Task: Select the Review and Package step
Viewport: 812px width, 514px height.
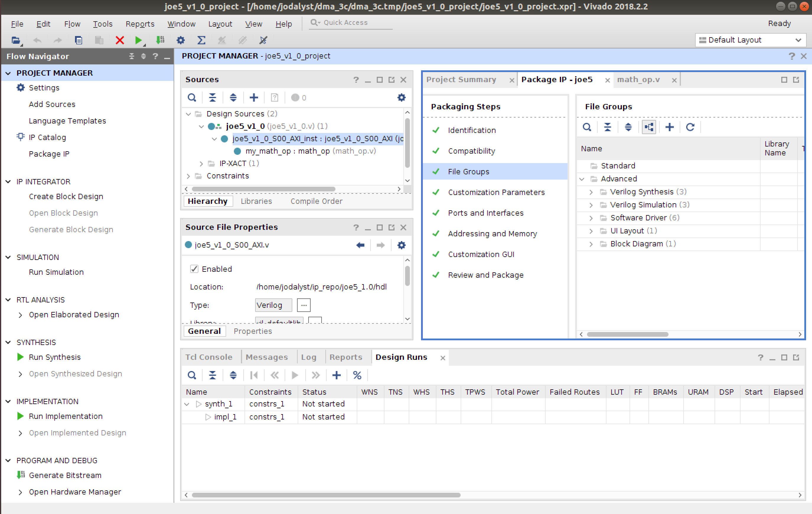Action: click(x=486, y=275)
